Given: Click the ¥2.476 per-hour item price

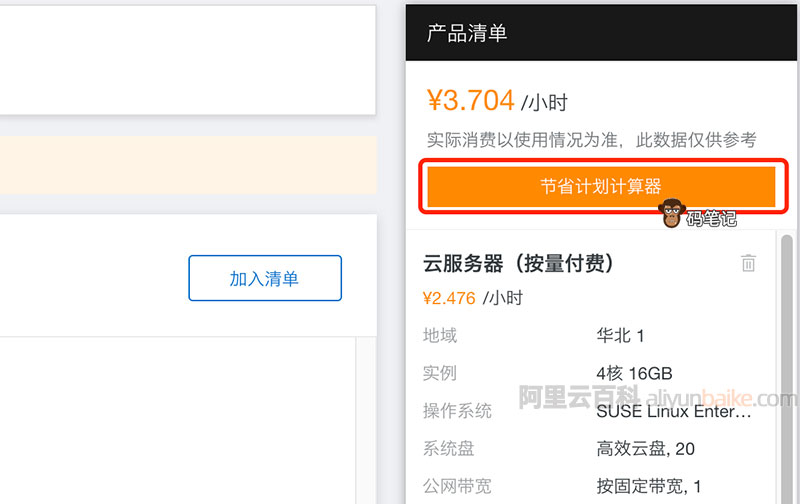Looking at the screenshot, I should pos(450,297).
